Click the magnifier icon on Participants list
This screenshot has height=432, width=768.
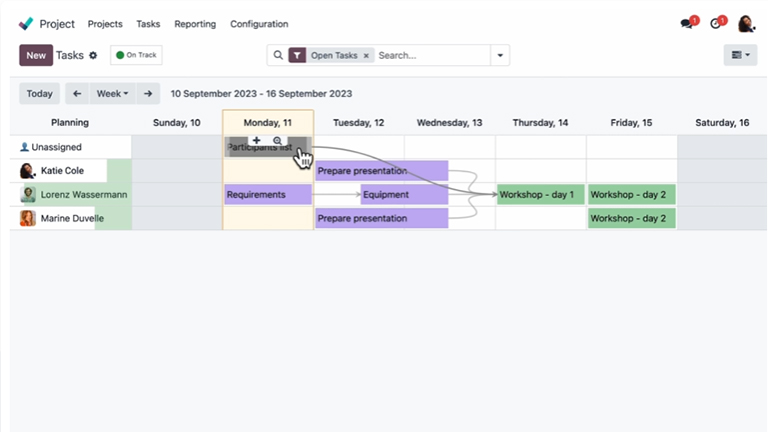(x=278, y=141)
